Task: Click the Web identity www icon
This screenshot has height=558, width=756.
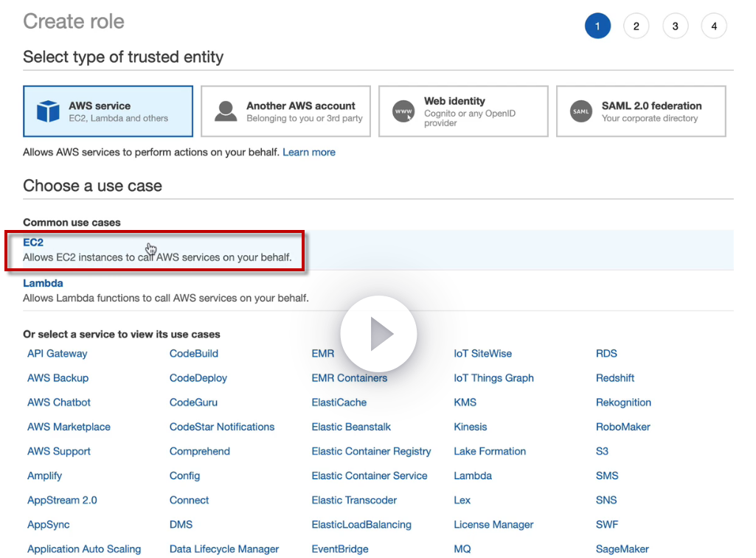Action: [x=403, y=111]
